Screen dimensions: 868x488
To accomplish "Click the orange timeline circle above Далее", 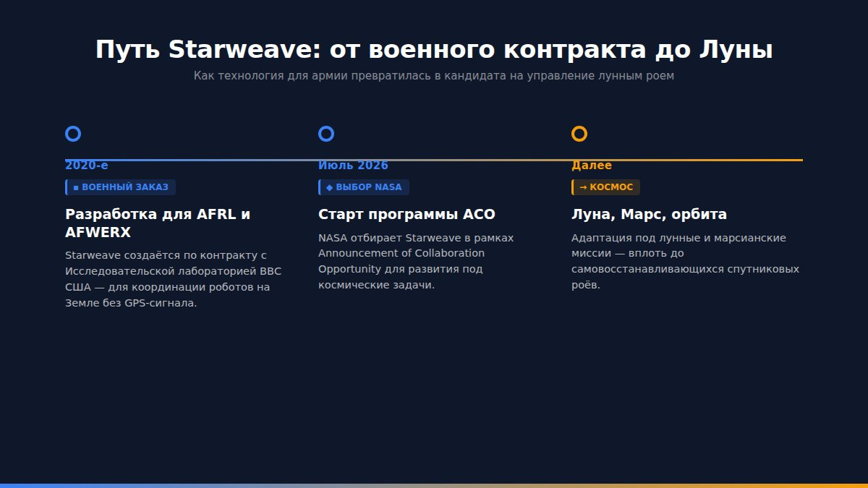I will pyautogui.click(x=579, y=134).
